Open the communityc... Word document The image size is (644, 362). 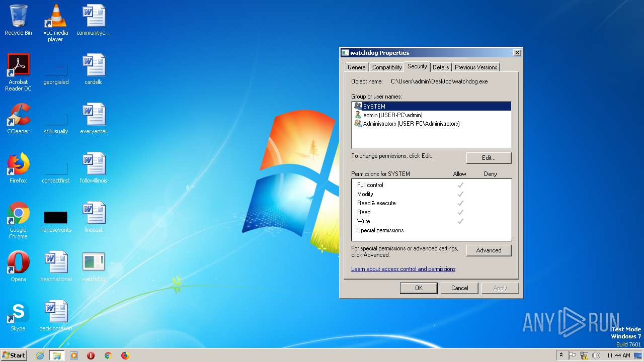[x=94, y=20]
